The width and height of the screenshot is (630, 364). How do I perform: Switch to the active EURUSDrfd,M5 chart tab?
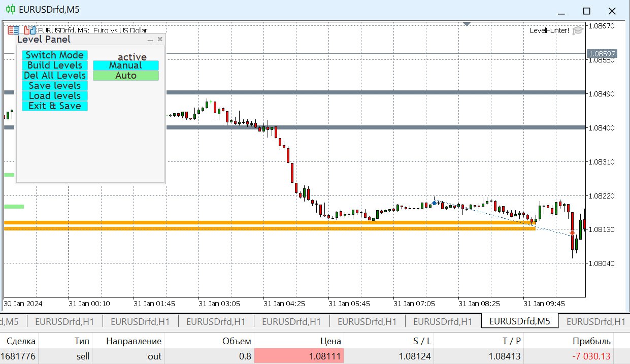point(519,321)
